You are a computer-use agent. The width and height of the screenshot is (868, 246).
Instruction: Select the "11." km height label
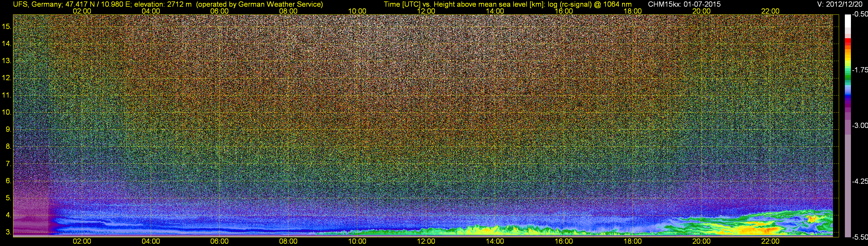[7, 96]
